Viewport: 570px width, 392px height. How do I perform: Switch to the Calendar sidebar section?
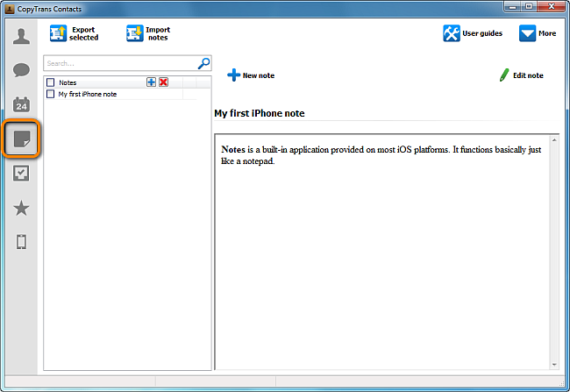[x=21, y=104]
